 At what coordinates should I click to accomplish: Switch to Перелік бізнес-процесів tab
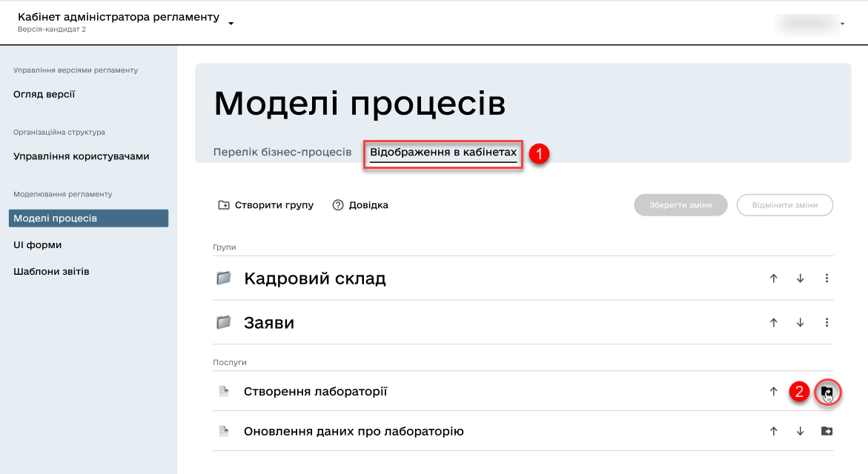click(282, 152)
